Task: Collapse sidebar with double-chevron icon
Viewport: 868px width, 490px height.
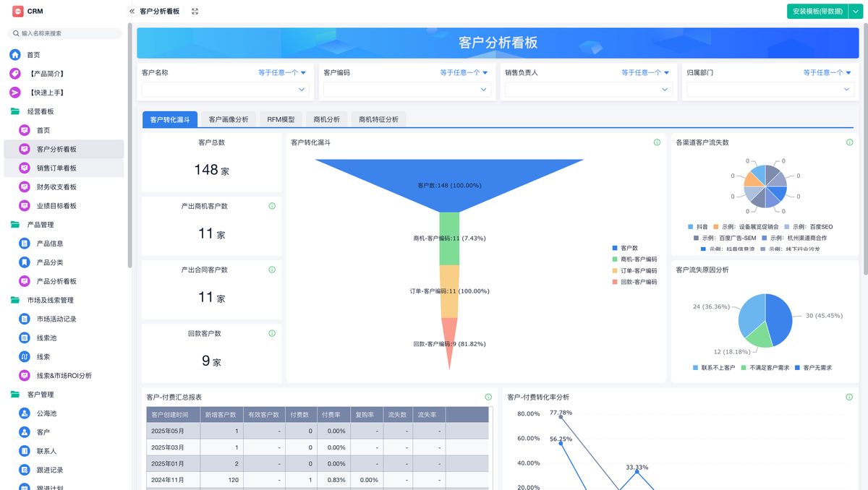Action: click(132, 12)
